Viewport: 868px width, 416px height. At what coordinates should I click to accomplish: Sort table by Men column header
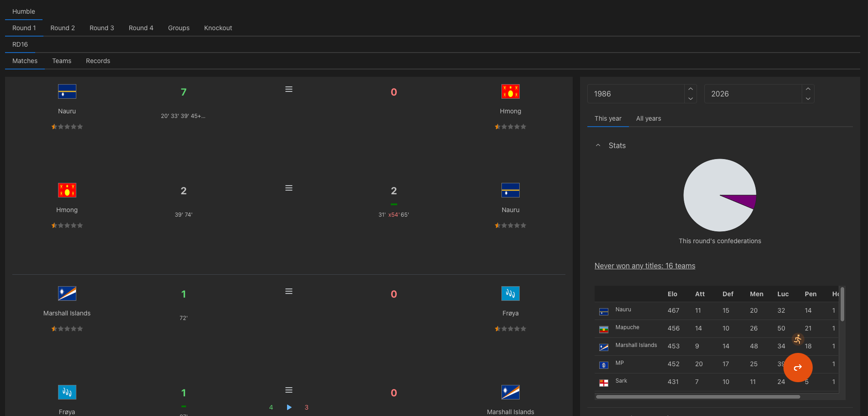pyautogui.click(x=756, y=294)
